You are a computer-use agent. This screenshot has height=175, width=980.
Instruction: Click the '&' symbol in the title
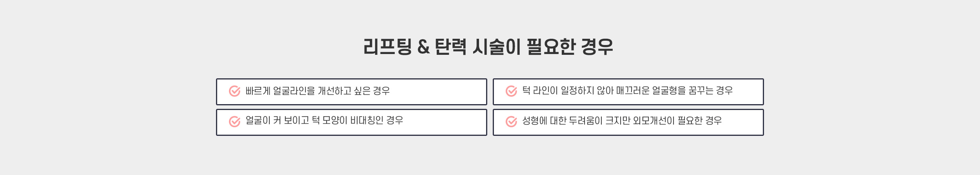point(423,47)
